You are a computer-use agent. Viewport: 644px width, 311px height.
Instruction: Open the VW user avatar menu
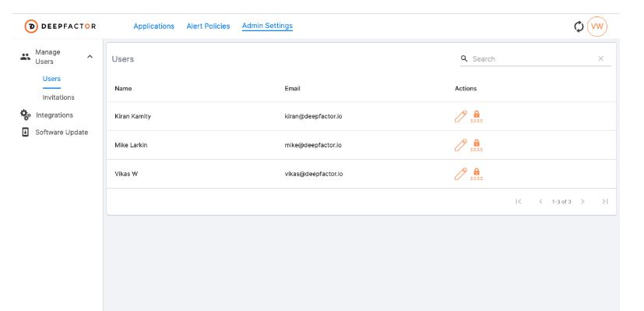click(x=597, y=27)
